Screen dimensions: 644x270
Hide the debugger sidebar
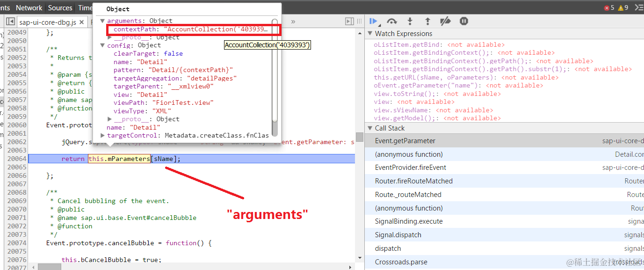(349, 22)
